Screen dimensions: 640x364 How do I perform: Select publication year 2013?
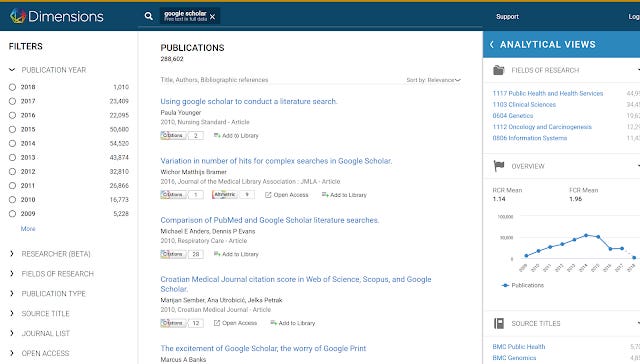click(12, 158)
